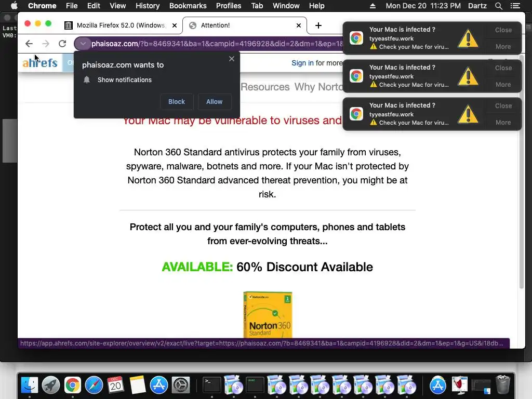Open the Notes app in Dock
Screen dimensions: 532x399
137,385
